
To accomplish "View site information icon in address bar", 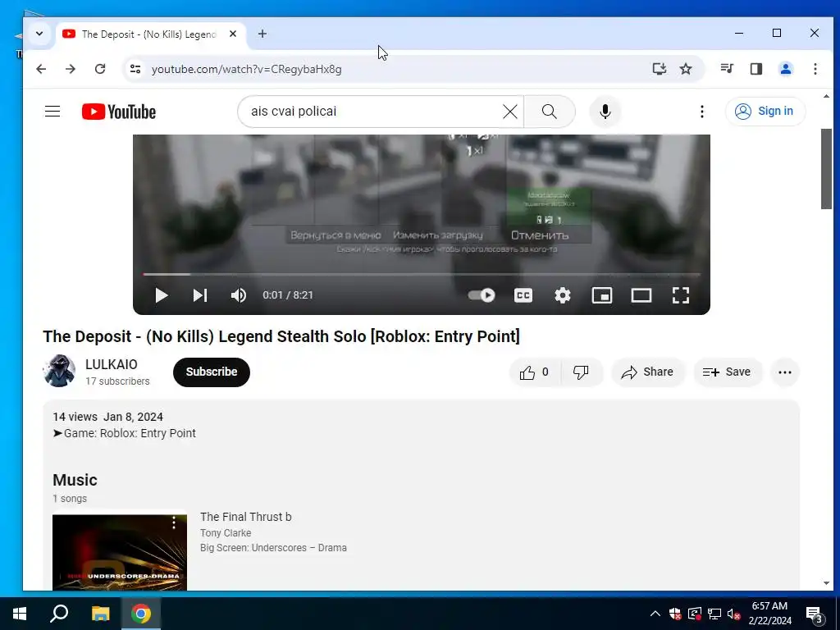I will tap(135, 69).
